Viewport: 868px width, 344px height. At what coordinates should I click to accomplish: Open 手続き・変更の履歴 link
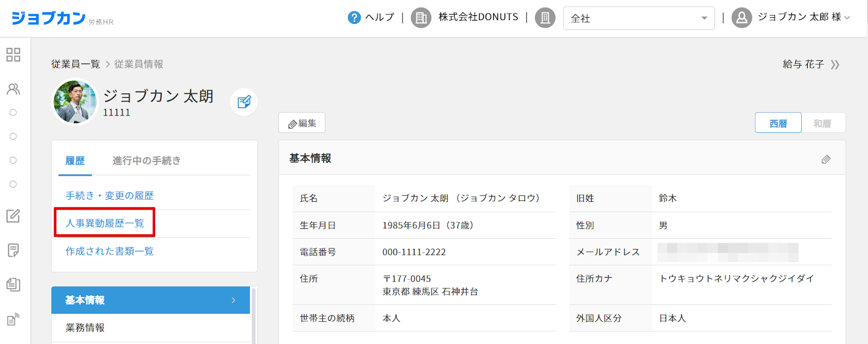(x=110, y=195)
